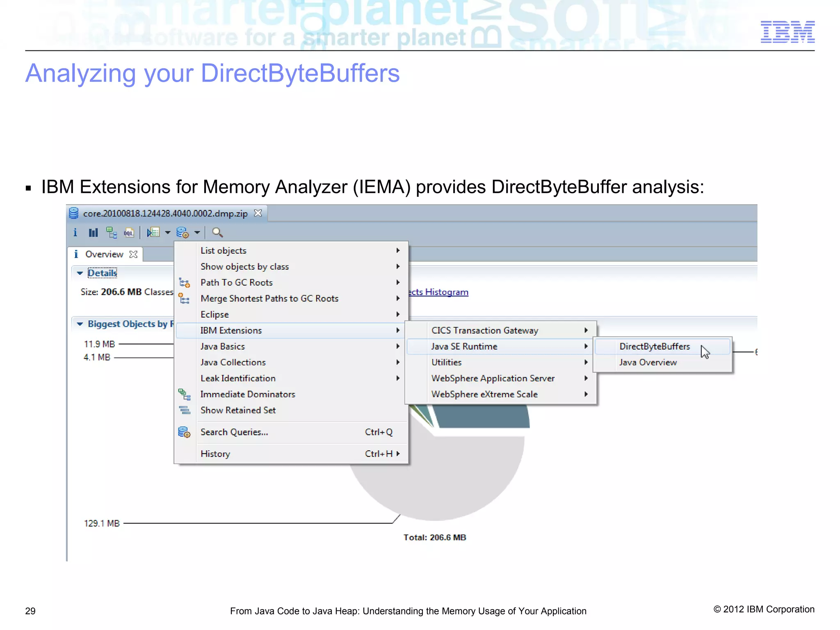Select List objects menu entry
The width and height of the screenshot is (840, 630).
point(291,251)
